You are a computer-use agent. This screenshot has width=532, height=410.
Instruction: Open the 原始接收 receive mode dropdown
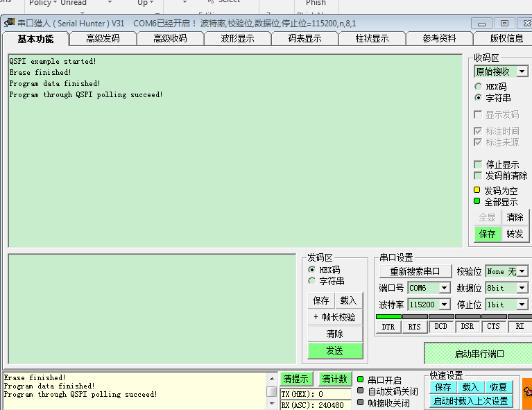click(522, 71)
